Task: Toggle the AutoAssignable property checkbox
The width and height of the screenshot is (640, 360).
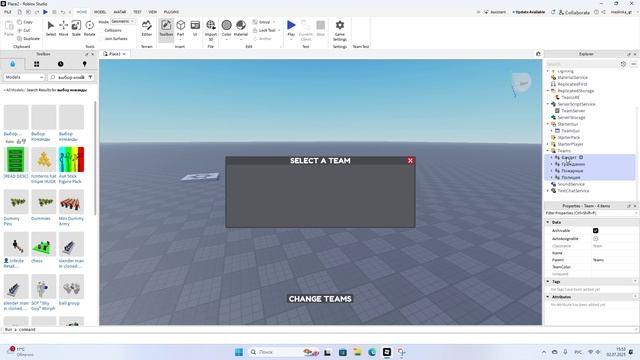Action: [x=596, y=238]
